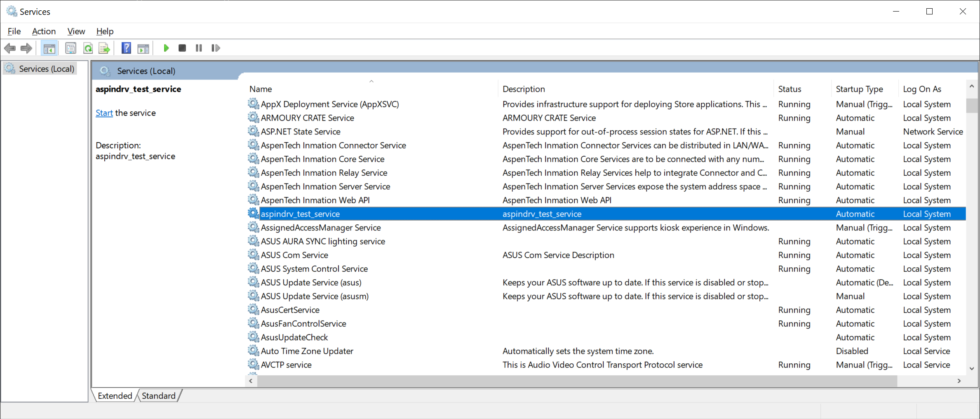Click Automatic startup type of aspindrv_test_service

[x=855, y=214]
